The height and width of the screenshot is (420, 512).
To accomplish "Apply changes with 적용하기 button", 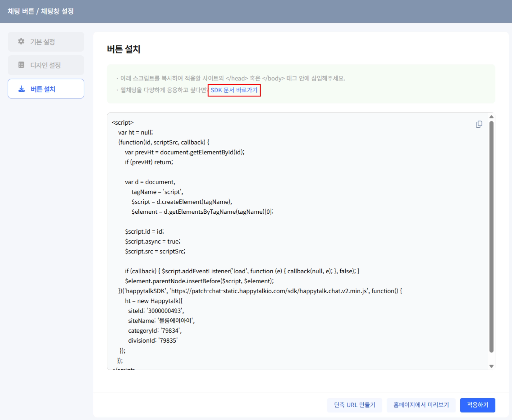I will click(x=477, y=405).
